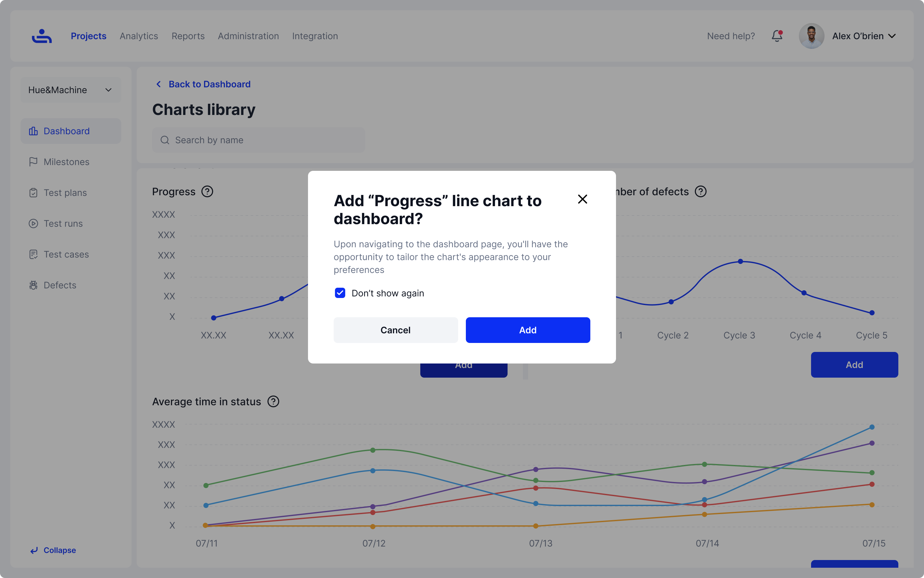This screenshot has height=578, width=924.
Task: Click Alex O'brien profile avatar
Action: (x=811, y=36)
